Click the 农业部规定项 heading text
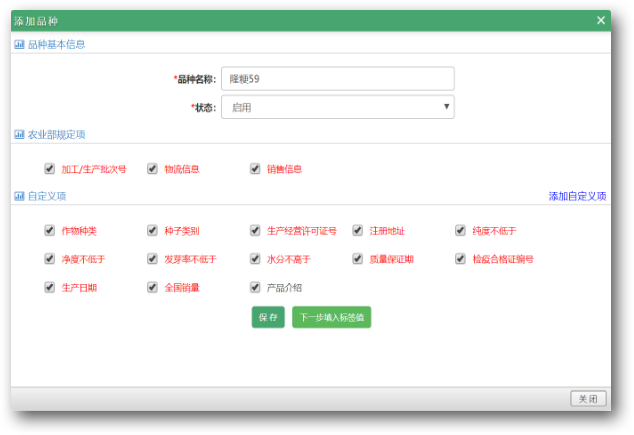 tap(56, 135)
